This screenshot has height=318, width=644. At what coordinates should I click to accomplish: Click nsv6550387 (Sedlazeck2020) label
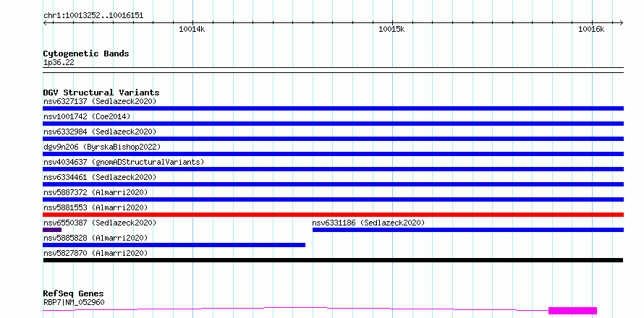(100, 223)
